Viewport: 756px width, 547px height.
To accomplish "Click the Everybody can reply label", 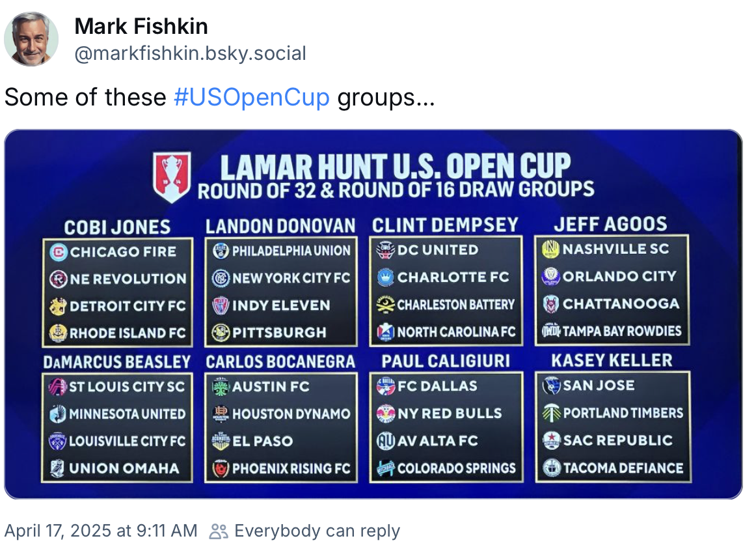I will pos(317,531).
